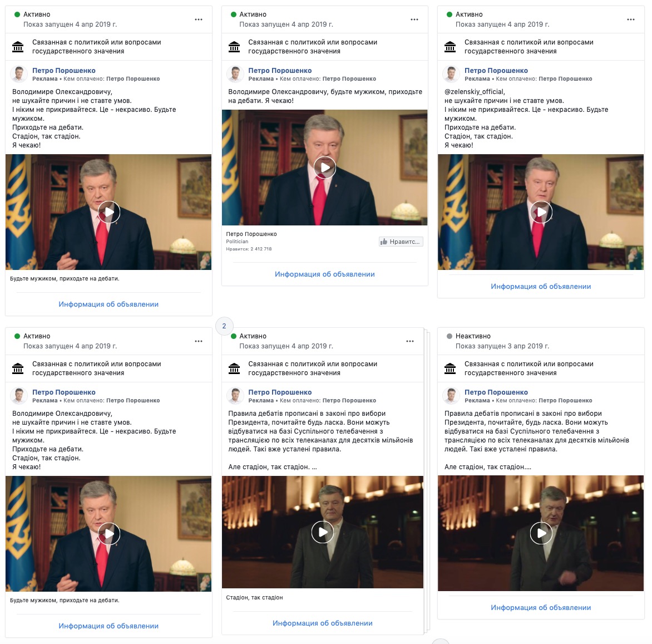Play the video in the first ad card
The height and width of the screenshot is (644, 652).
click(109, 212)
